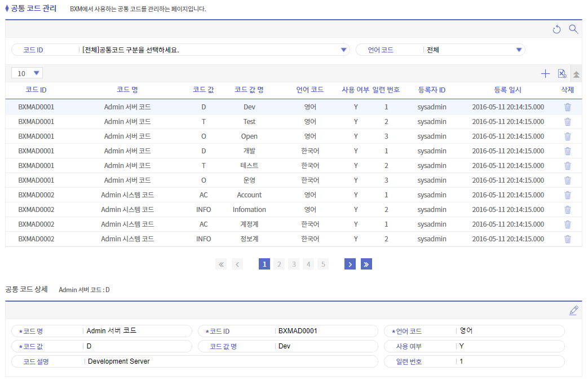Click the 코드 ID detail field BXMAD0001
588x384 pixels.
coord(288,331)
